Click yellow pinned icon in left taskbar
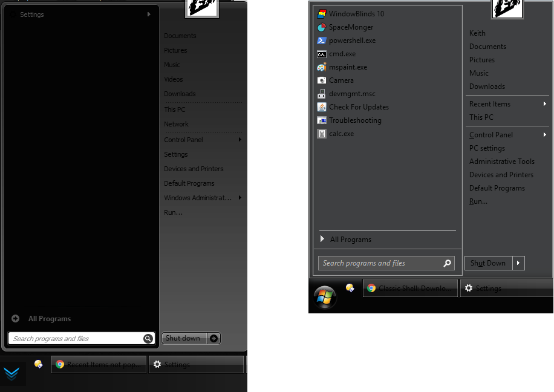This screenshot has width=554, height=392. tap(39, 364)
